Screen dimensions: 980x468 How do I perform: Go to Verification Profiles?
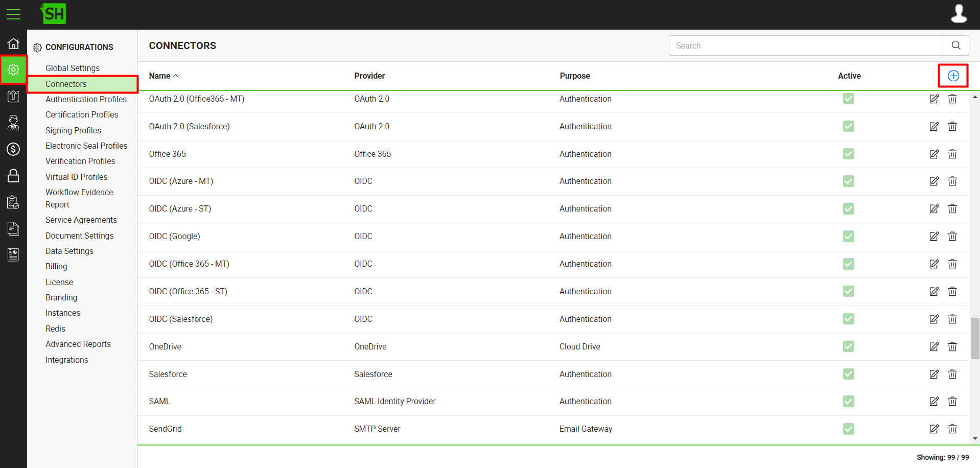pyautogui.click(x=80, y=161)
